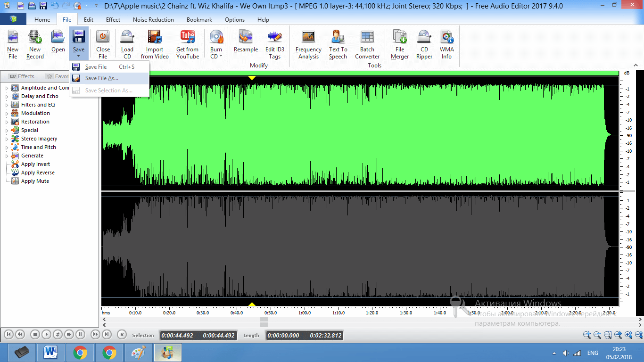644x362 pixels.
Task: Open Edit ID3 Tags tool
Action: pos(275,44)
